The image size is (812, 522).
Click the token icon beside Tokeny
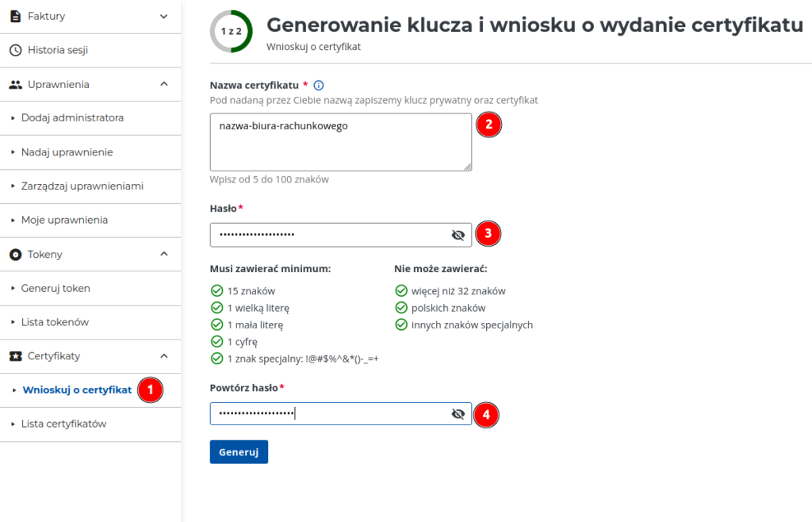[x=15, y=255]
